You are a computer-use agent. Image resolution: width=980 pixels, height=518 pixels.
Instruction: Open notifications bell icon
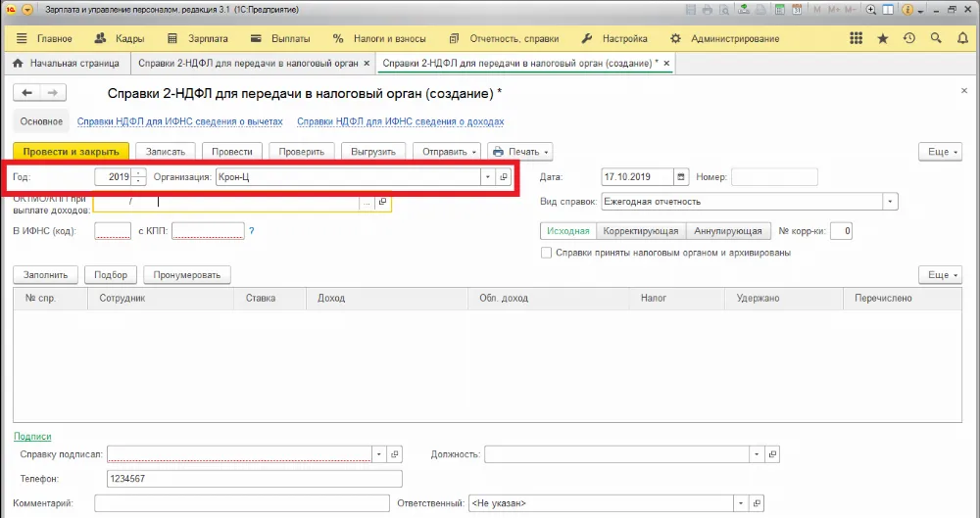[x=962, y=39]
